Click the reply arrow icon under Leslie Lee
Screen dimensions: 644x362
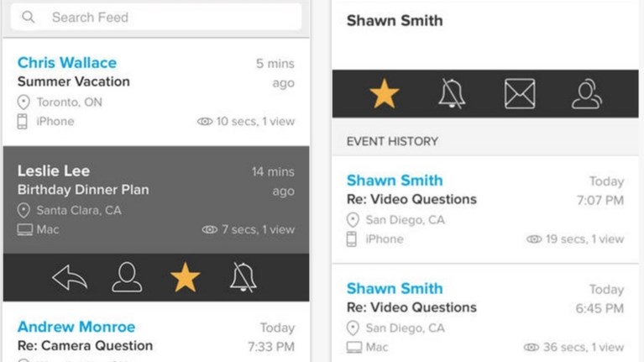pyautogui.click(x=69, y=277)
